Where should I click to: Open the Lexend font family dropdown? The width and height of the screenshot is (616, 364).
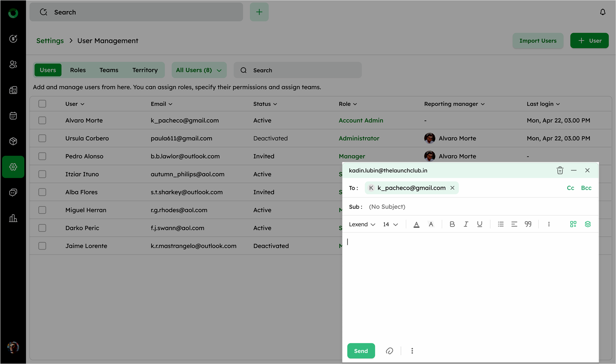point(362,224)
